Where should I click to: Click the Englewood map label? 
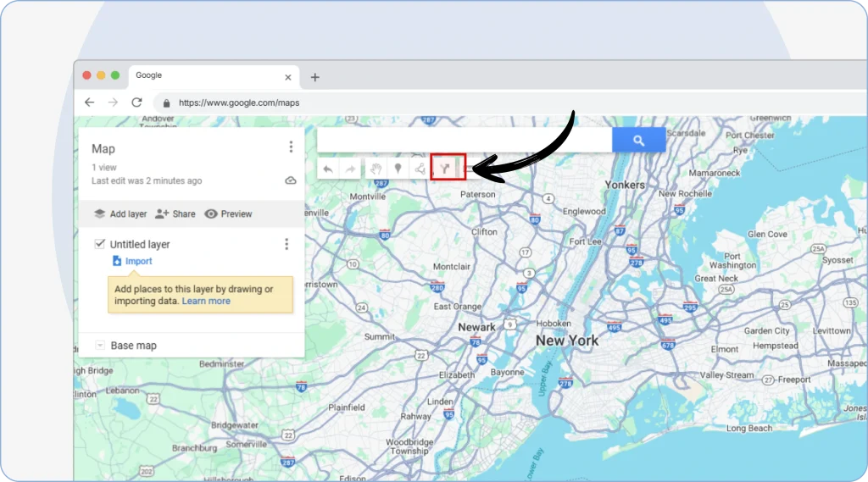(x=584, y=212)
